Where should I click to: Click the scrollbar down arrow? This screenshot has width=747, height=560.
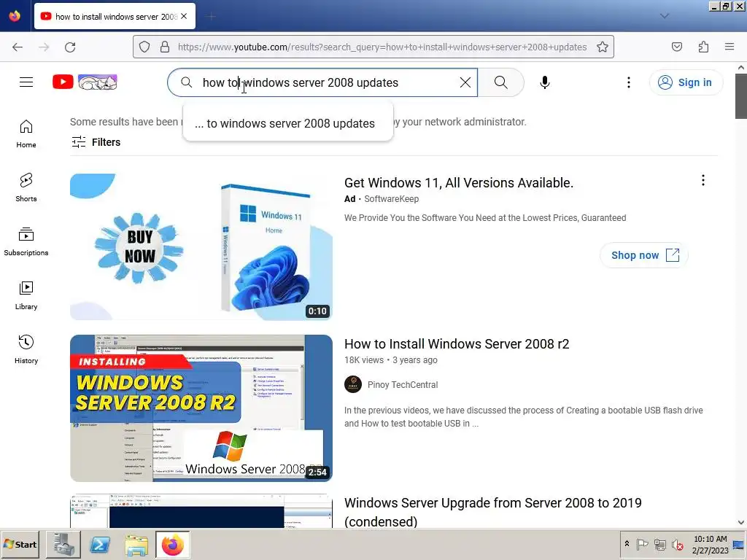(741, 522)
